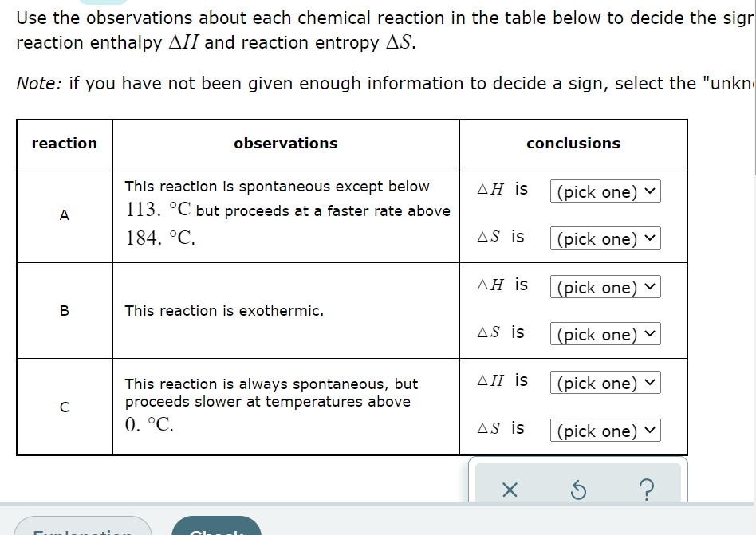This screenshot has height=535, width=756.
Task: Reset the question with the circular undo arrow
Action: 578,490
